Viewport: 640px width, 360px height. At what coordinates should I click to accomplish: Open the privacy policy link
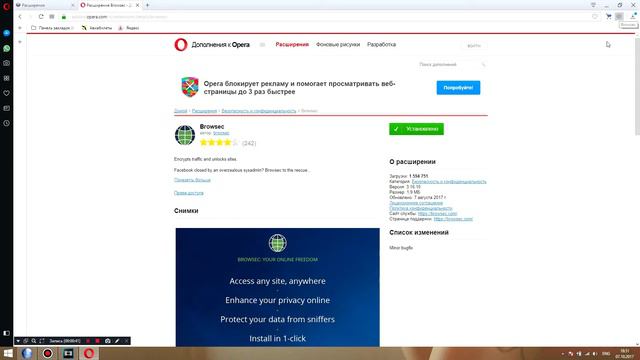pyautogui.click(x=420, y=208)
